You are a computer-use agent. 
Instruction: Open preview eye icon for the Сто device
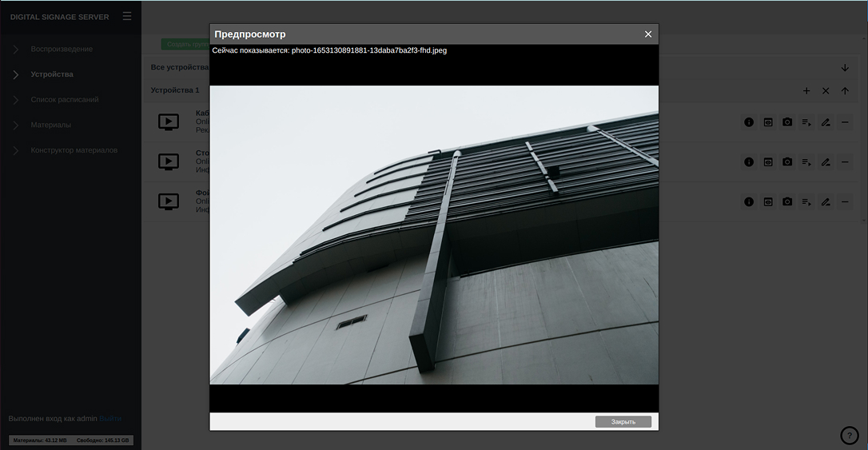coord(768,162)
